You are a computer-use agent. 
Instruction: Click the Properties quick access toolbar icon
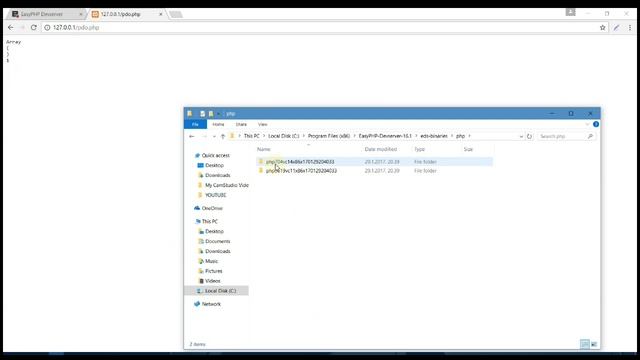[202, 113]
